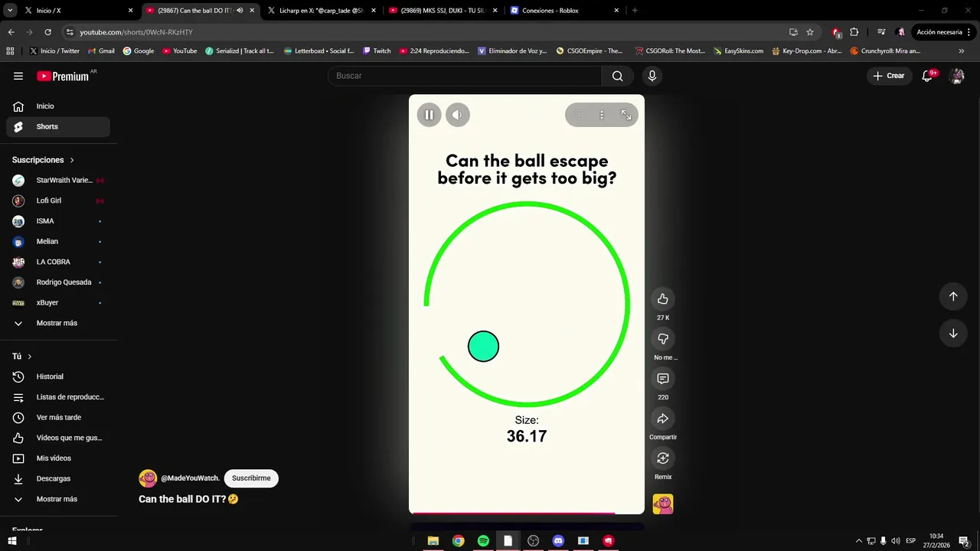Open Mis videos in the sidebar
Image resolution: width=980 pixels, height=551 pixels.
point(58,458)
